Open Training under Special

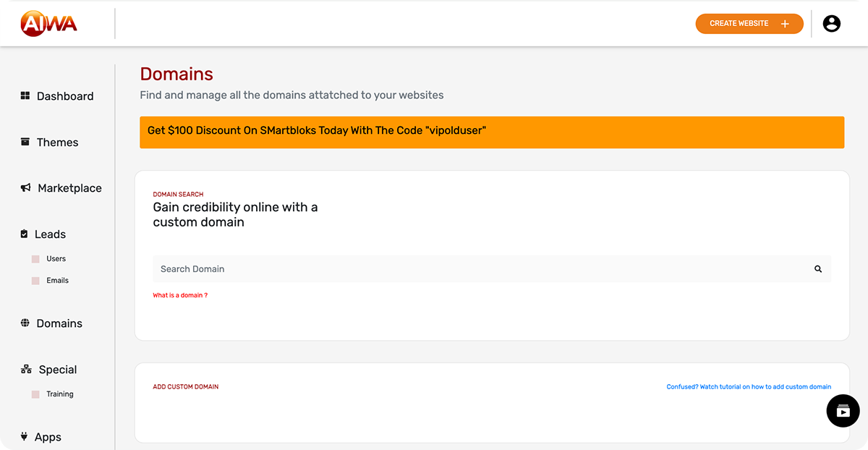[x=59, y=394]
